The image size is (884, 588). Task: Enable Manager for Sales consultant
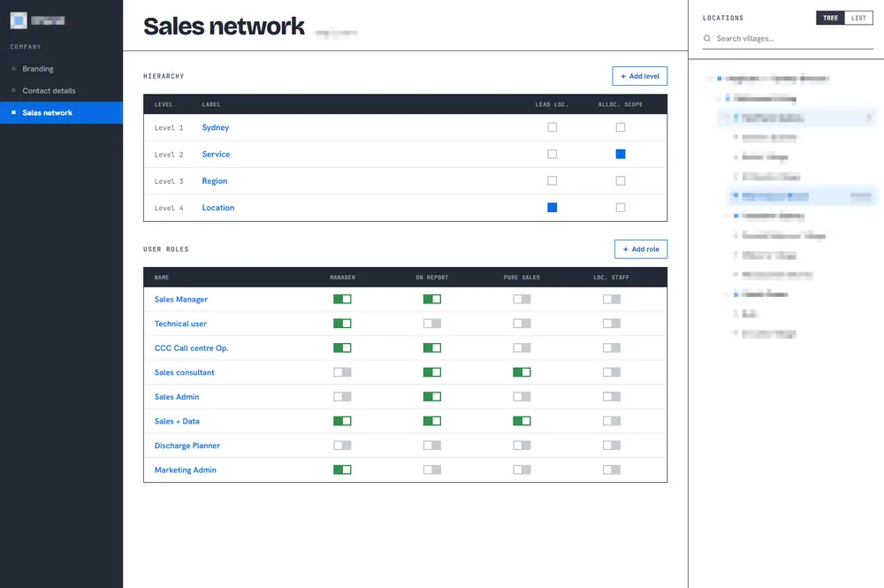[342, 372]
